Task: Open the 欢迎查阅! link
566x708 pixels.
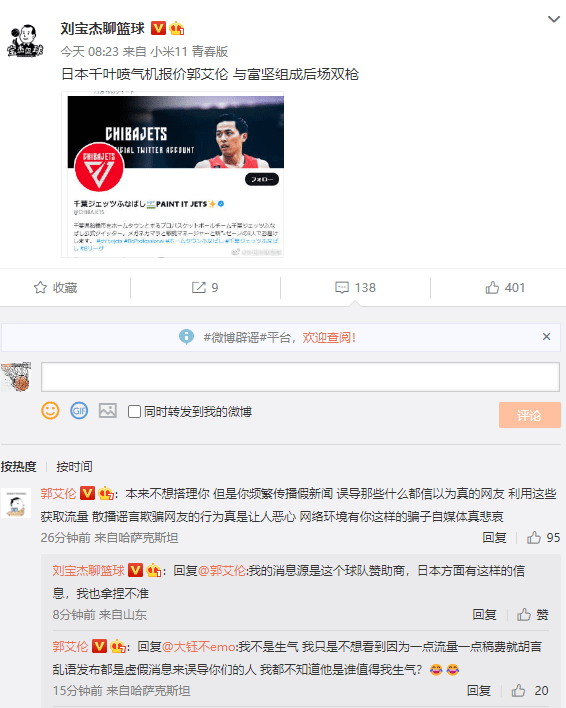Action: pos(329,337)
